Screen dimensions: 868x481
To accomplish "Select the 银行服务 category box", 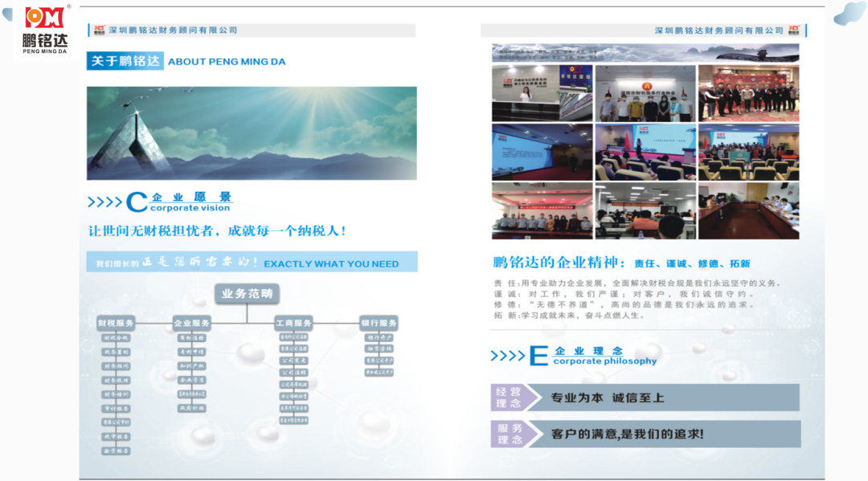I will coord(379,323).
